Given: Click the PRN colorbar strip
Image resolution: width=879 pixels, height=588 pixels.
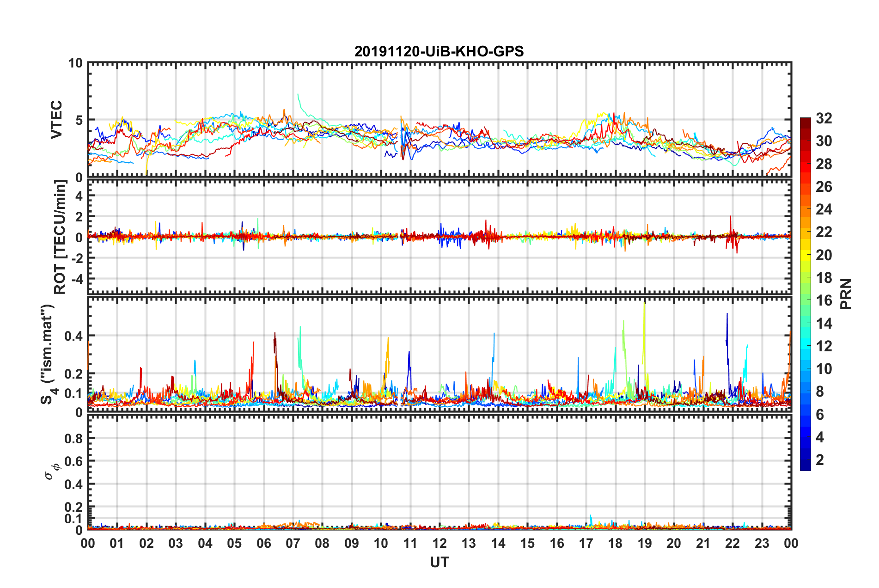Looking at the screenshot, I should point(806,294).
